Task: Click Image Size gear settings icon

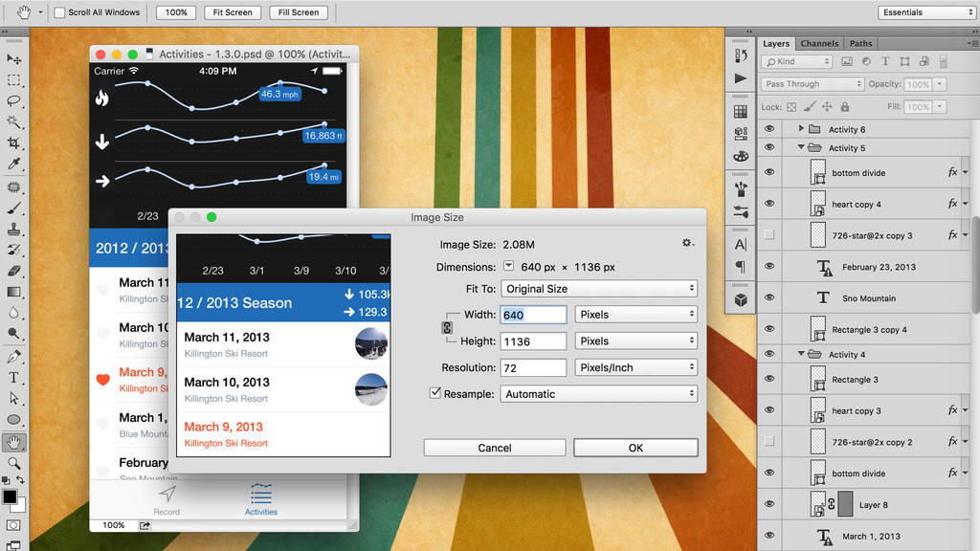Action: click(x=687, y=243)
